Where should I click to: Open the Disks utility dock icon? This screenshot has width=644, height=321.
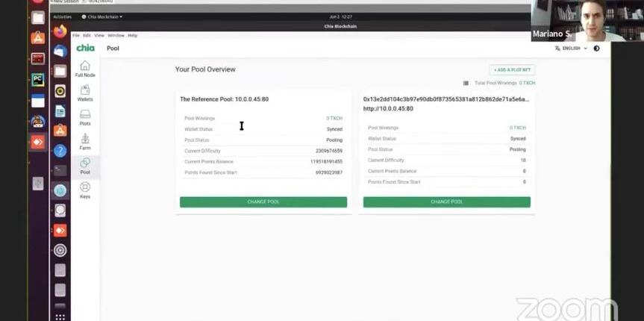(x=60, y=211)
